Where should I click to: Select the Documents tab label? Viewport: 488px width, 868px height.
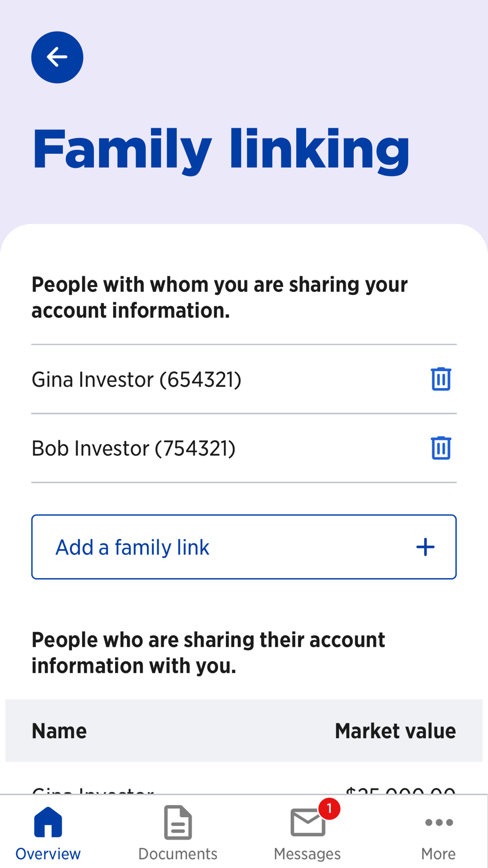pos(178,854)
